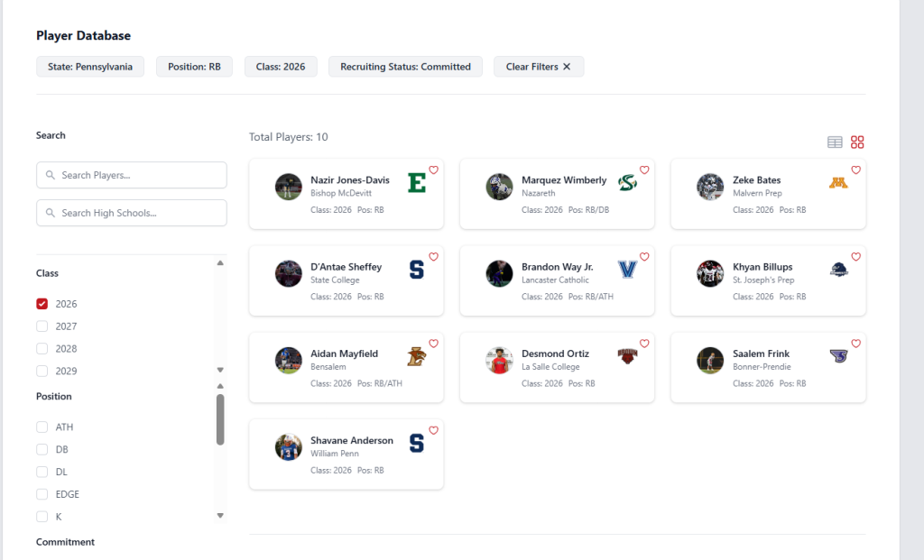Favorite Nazir Jones-Davis with heart icon

[x=433, y=170]
